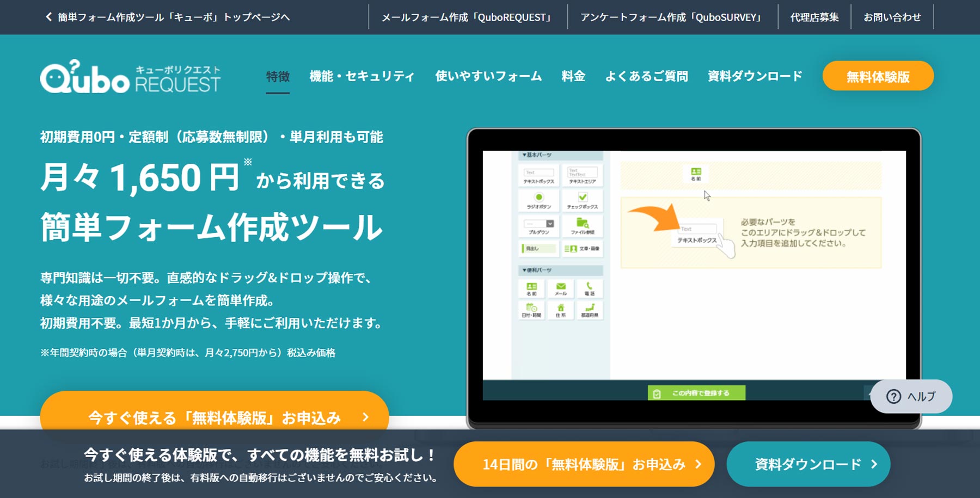Select the 住所 house part
The width and height of the screenshot is (980, 498).
pyautogui.click(x=561, y=310)
